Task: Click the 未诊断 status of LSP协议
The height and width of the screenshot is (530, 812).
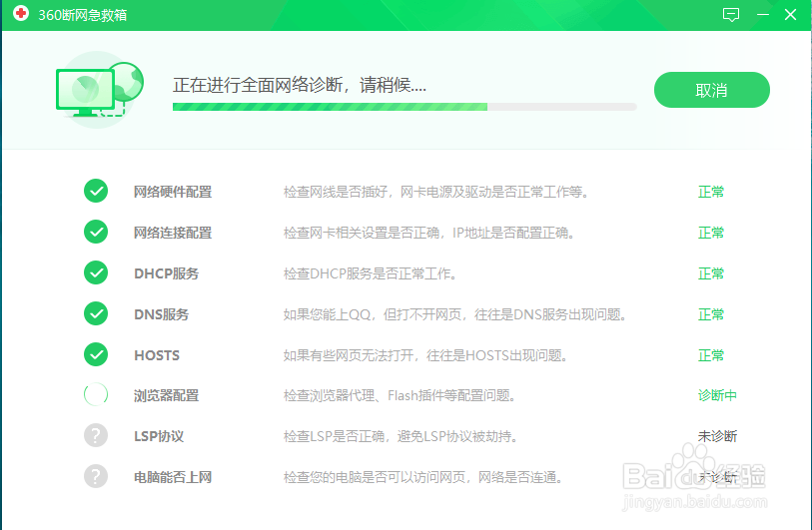Action: (717, 437)
